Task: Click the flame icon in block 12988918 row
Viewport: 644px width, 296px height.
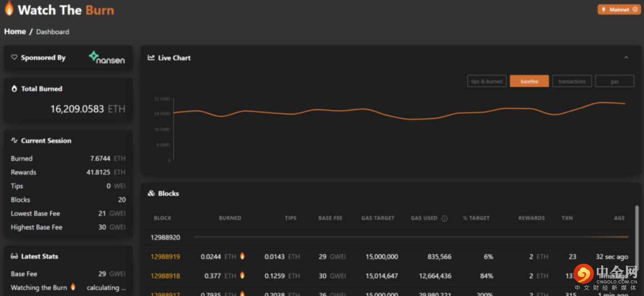Action: (242, 275)
